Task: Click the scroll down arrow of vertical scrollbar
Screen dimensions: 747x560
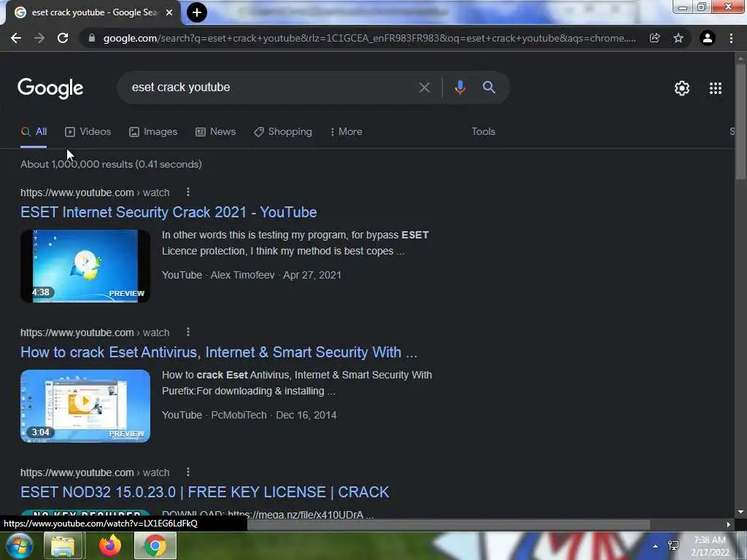Action: (740, 512)
